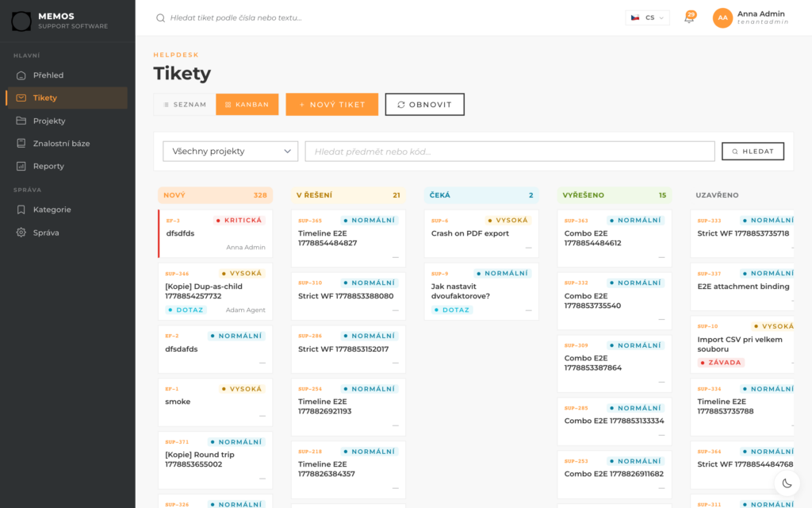Click the Znalostní báze book icon

tap(21, 144)
